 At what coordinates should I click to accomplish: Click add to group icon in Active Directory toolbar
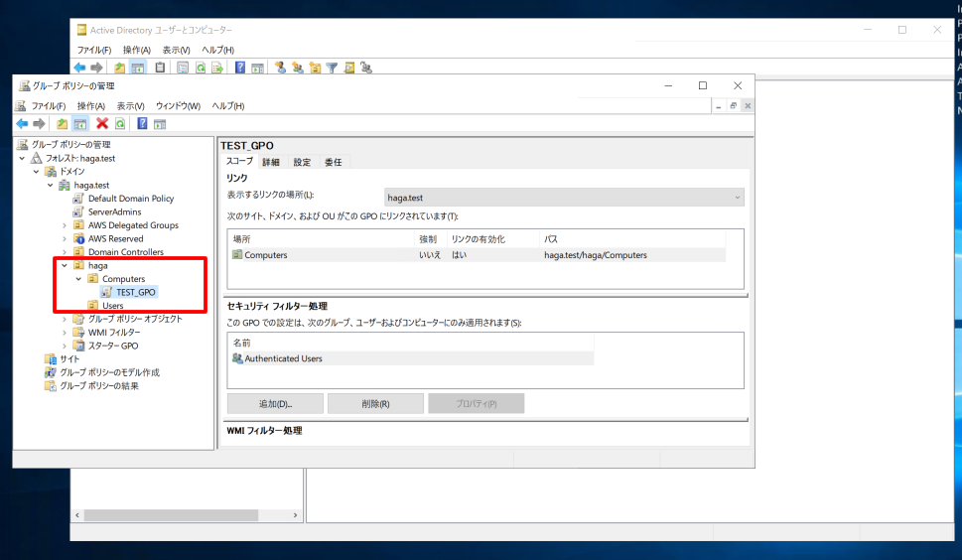pos(366,68)
